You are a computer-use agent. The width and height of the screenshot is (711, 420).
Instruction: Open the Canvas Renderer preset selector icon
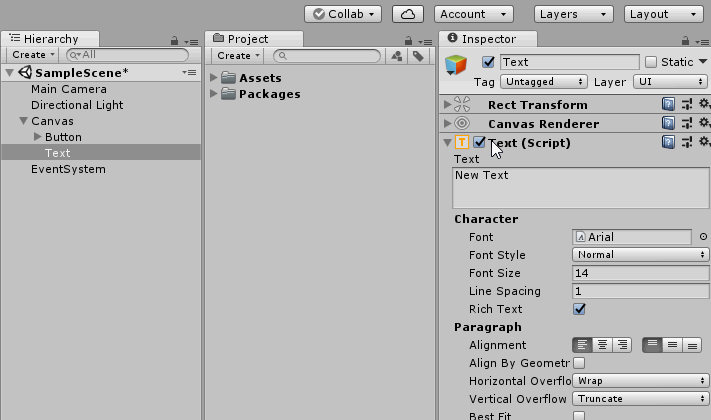pyautogui.click(x=687, y=123)
